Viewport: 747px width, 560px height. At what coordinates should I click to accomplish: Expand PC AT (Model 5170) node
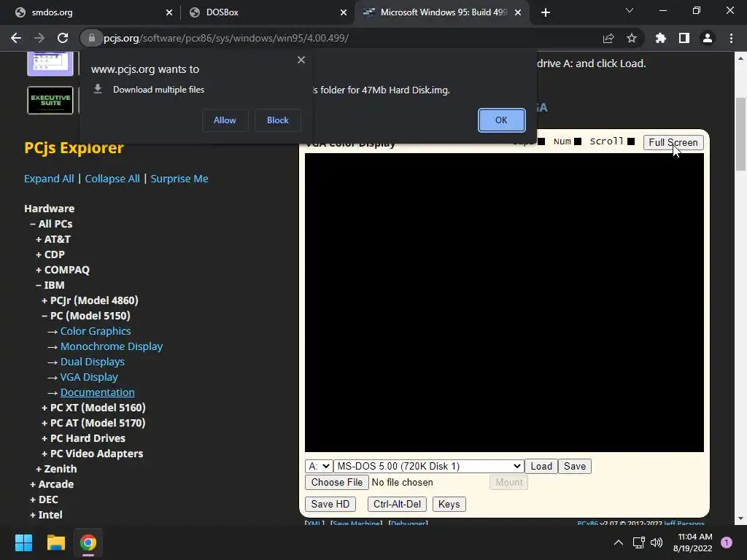(93, 423)
